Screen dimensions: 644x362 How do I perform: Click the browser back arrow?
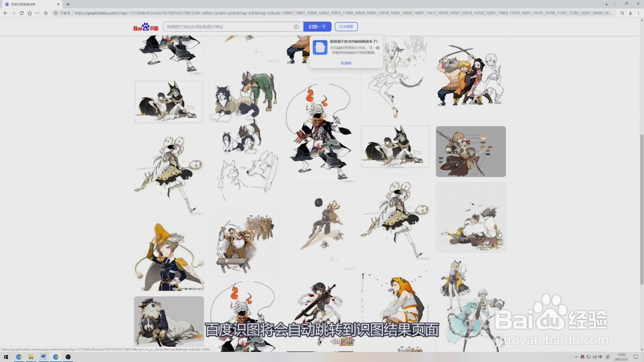point(5,13)
